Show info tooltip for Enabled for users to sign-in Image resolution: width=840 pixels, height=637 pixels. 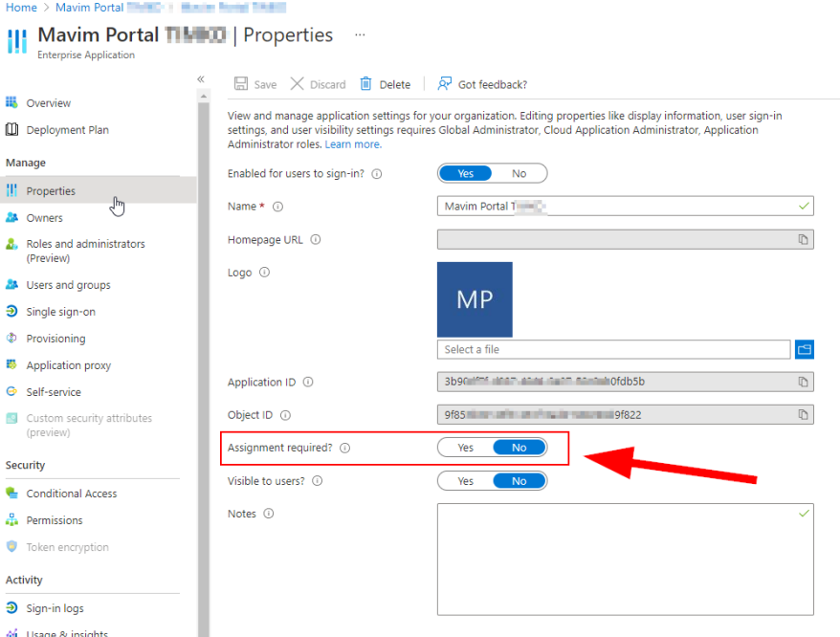[x=377, y=174]
